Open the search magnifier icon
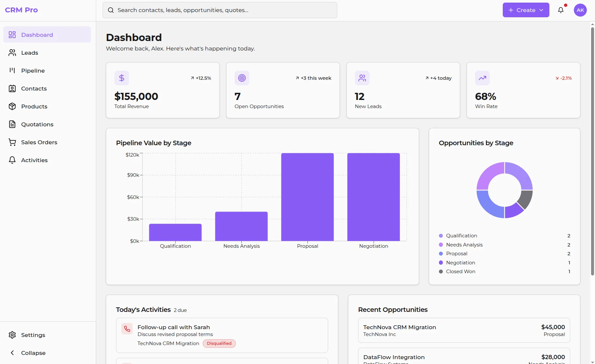This screenshot has width=595, height=364. point(111,10)
